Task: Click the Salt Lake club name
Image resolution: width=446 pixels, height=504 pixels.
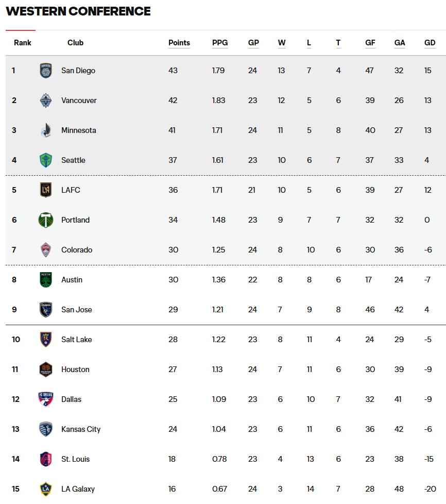Action: (76, 340)
